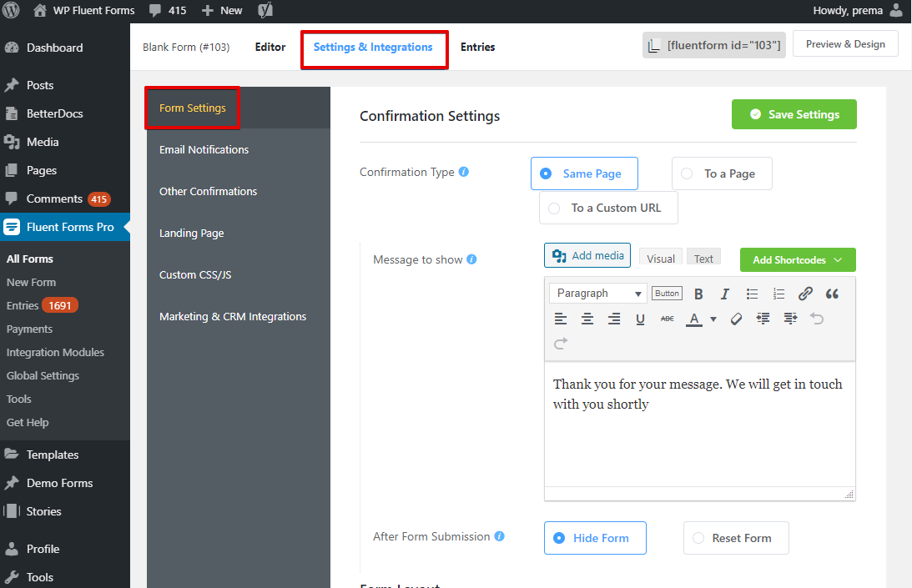This screenshot has width=912, height=588.
Task: Select To a Custom URL option
Action: coord(608,208)
